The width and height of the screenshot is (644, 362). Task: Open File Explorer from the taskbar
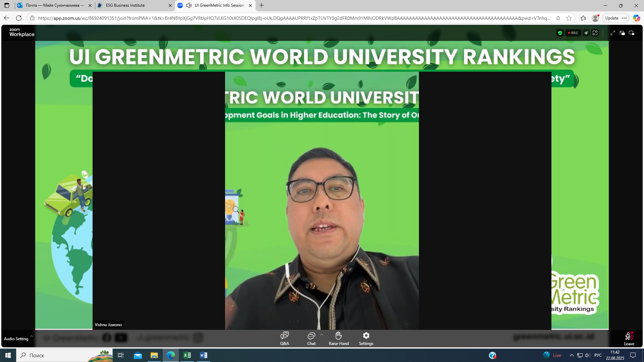click(x=154, y=355)
